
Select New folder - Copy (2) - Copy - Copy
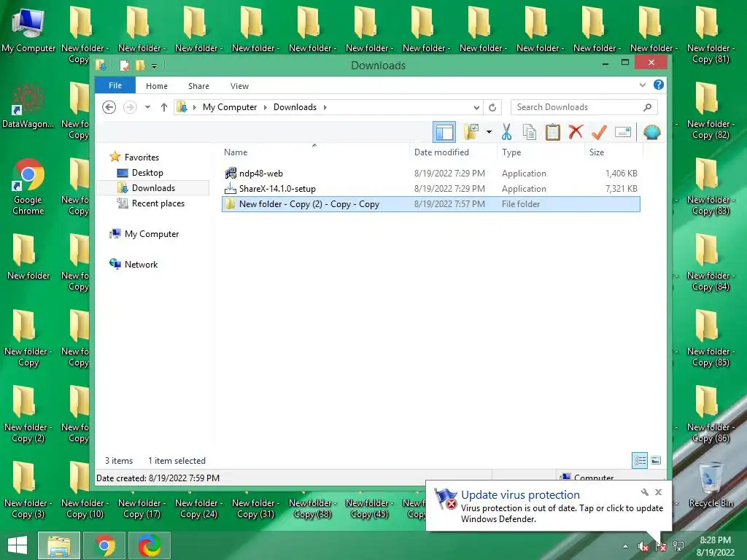[x=430, y=204]
